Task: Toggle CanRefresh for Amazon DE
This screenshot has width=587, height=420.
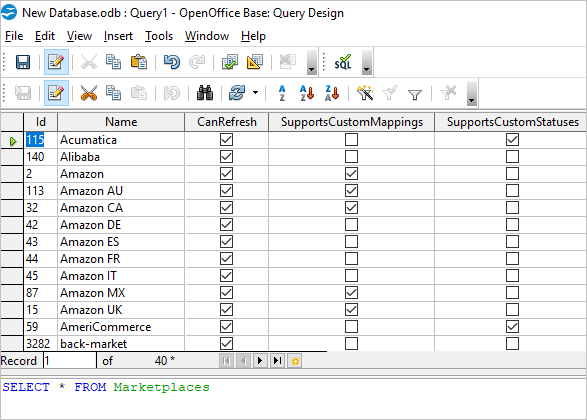Action: pyautogui.click(x=226, y=225)
